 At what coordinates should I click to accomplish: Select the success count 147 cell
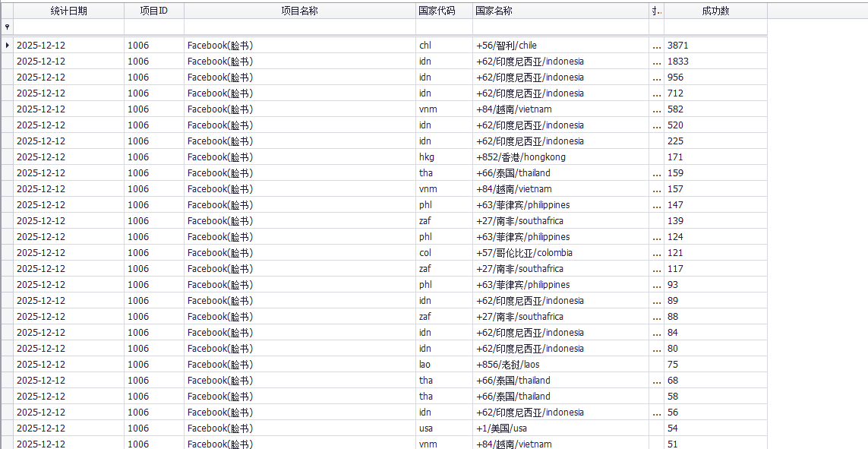point(716,205)
